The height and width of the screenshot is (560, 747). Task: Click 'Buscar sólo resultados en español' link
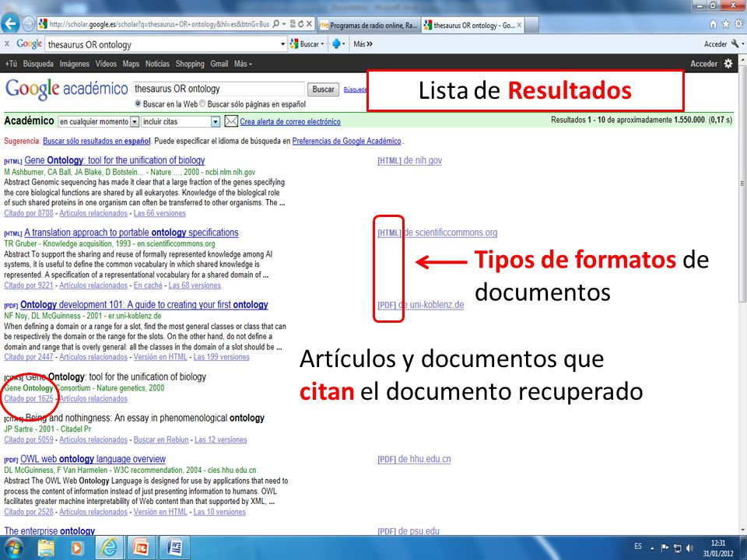click(96, 141)
